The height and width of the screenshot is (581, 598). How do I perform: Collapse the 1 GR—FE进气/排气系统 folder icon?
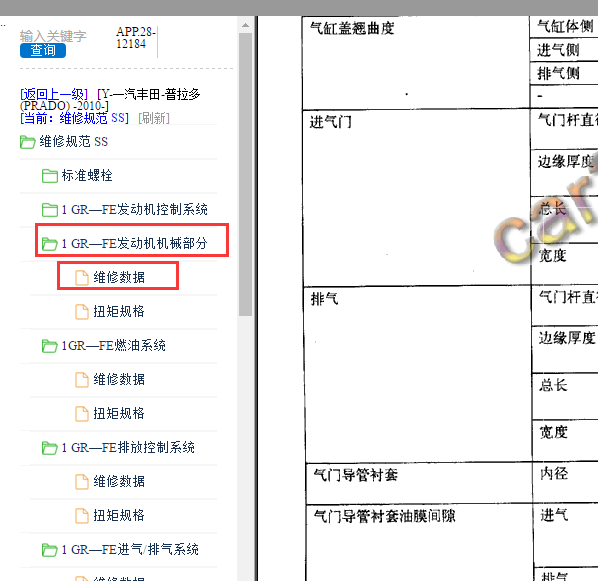click(50, 550)
